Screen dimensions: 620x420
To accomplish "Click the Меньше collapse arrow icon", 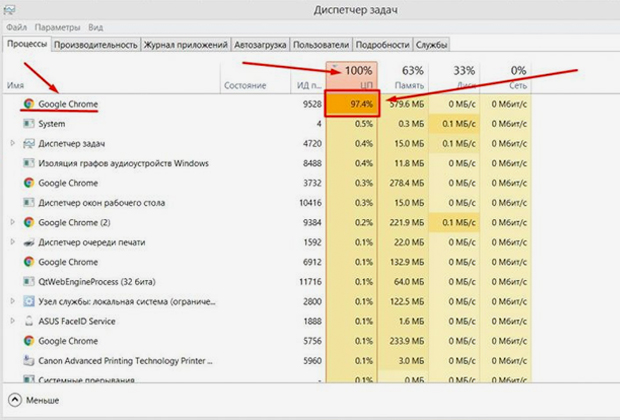I will [15, 400].
